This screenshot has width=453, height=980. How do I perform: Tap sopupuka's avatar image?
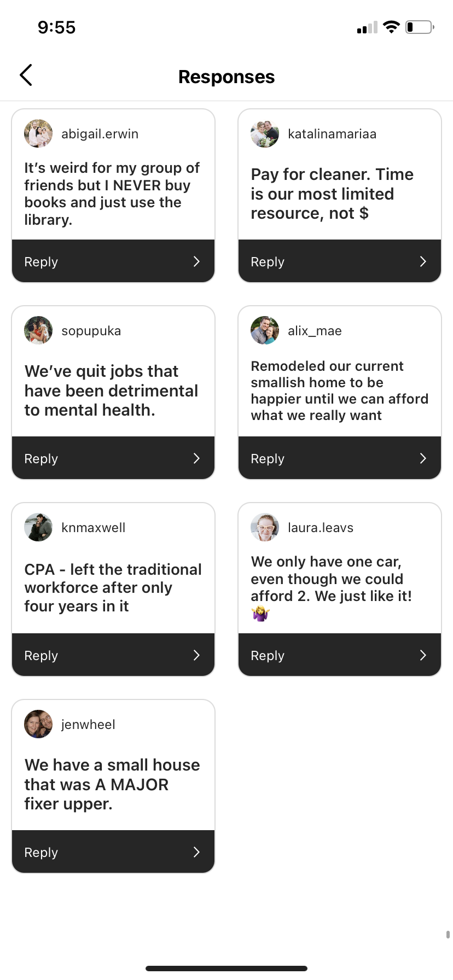click(38, 330)
